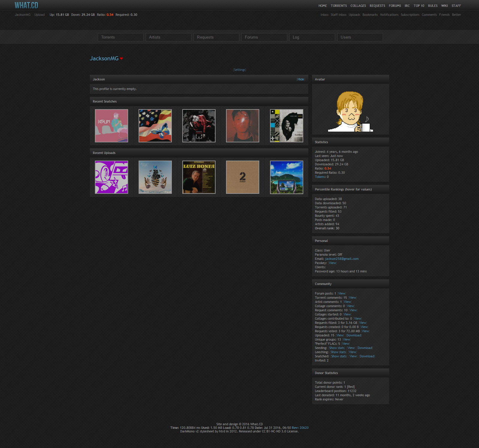The width and height of the screenshot is (479, 448).
Task: Focus the Torrents search field
Action: (x=121, y=37)
